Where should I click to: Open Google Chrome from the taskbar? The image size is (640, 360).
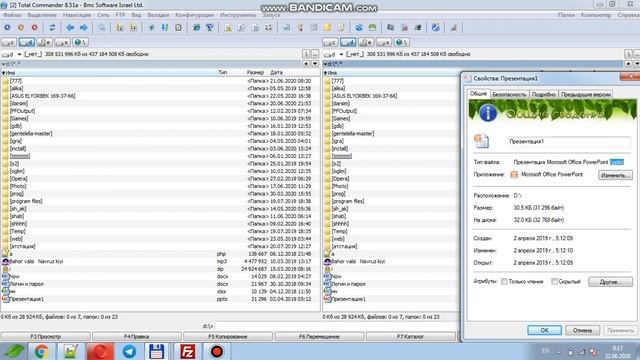(41, 351)
